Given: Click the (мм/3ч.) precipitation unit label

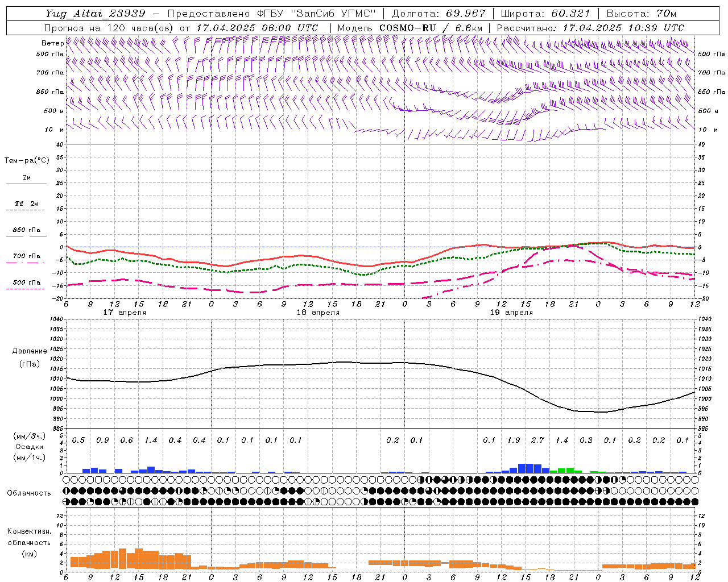Looking at the screenshot, I should [30, 436].
